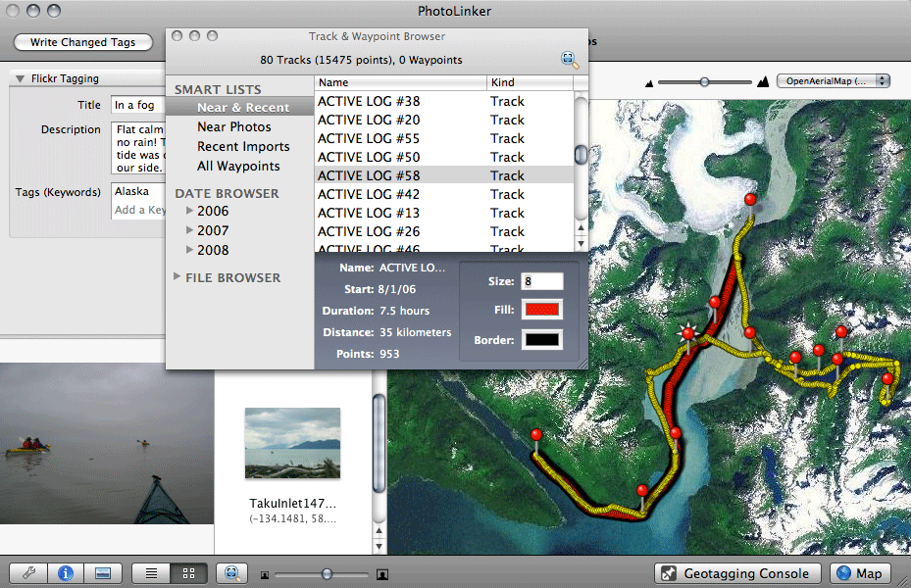911x588 pixels.
Task: Click the track Size input field
Action: tap(542, 281)
